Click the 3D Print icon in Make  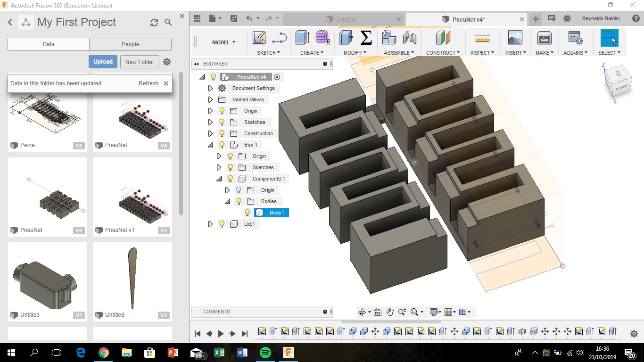544,38
